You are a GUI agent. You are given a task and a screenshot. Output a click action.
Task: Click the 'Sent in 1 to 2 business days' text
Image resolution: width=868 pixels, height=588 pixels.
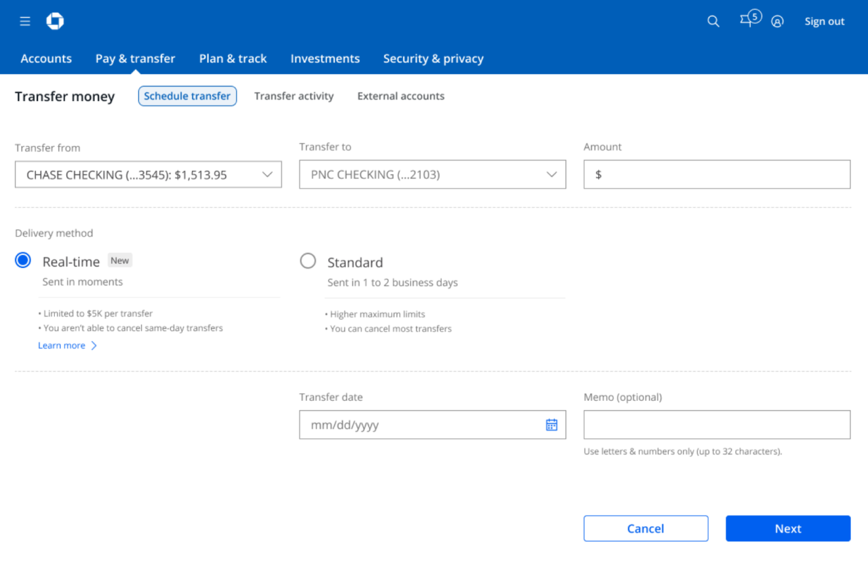pyautogui.click(x=393, y=283)
